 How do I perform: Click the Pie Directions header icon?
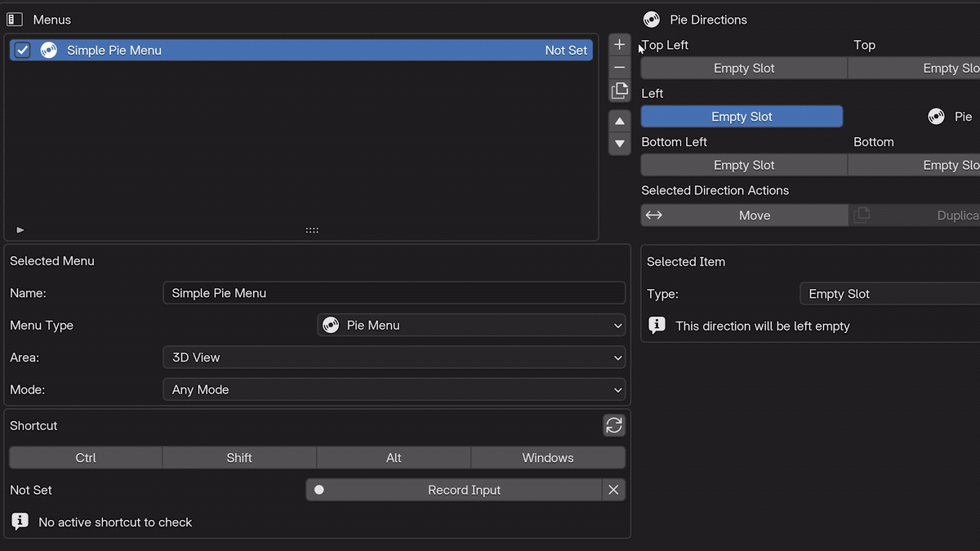pyautogui.click(x=652, y=20)
